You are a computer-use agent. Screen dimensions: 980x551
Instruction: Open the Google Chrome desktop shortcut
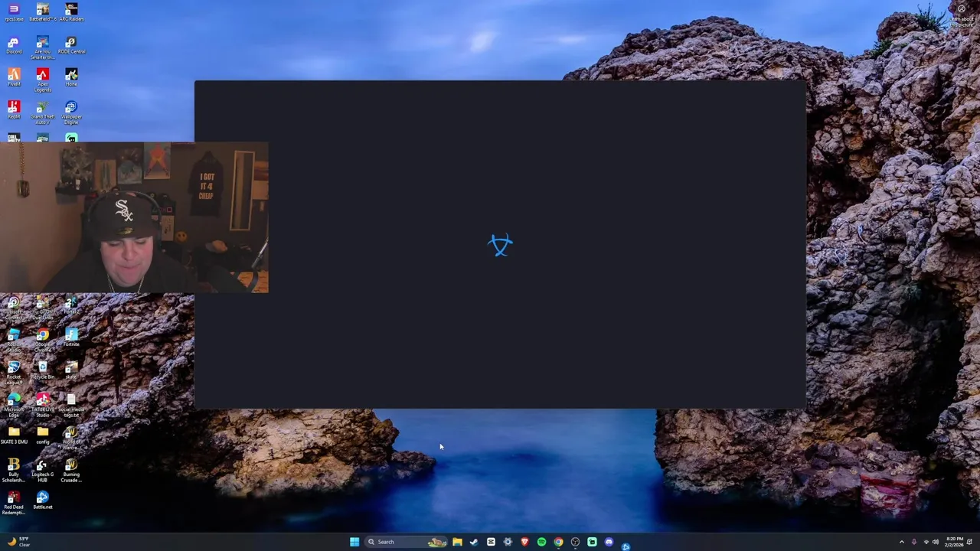pos(42,341)
